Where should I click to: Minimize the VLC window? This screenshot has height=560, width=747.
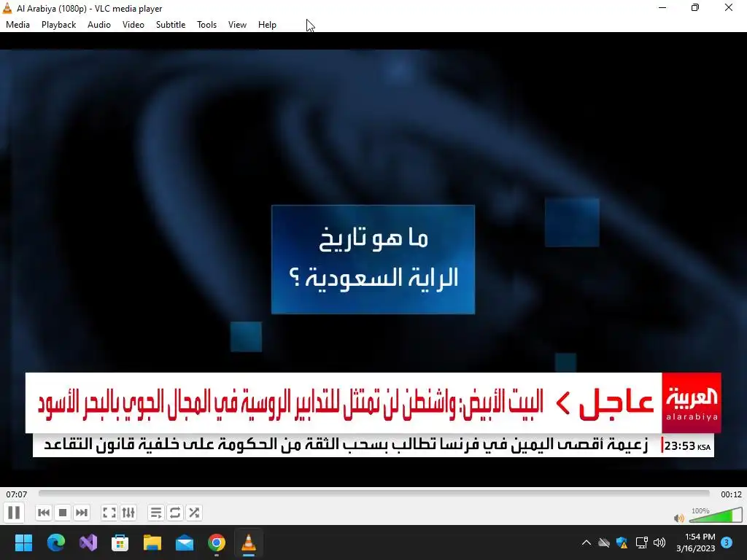click(x=662, y=8)
